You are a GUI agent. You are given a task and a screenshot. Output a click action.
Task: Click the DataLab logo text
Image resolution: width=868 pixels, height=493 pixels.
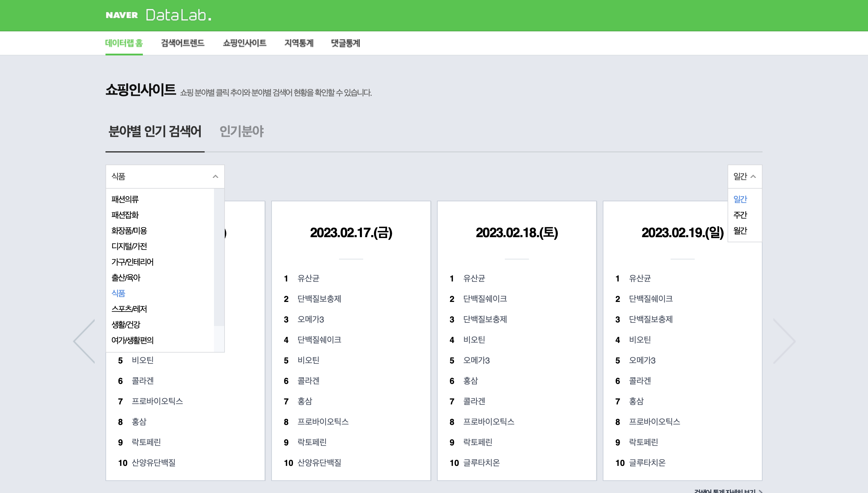(x=178, y=15)
